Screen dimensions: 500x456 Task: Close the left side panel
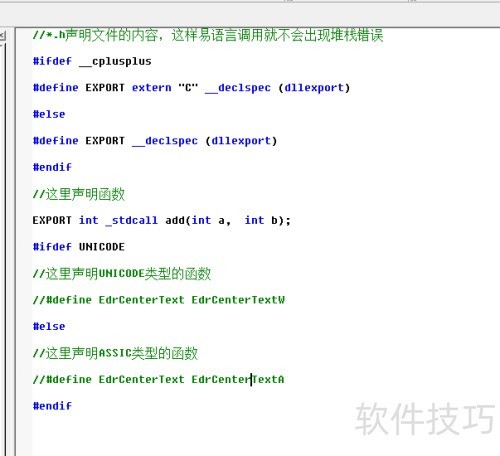tap(2, 35)
